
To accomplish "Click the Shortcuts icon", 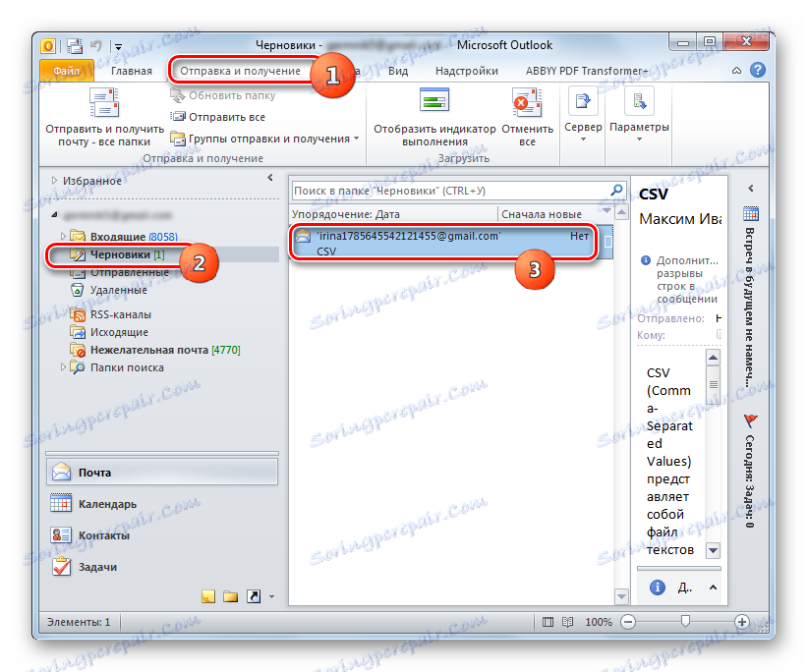I will click(254, 596).
